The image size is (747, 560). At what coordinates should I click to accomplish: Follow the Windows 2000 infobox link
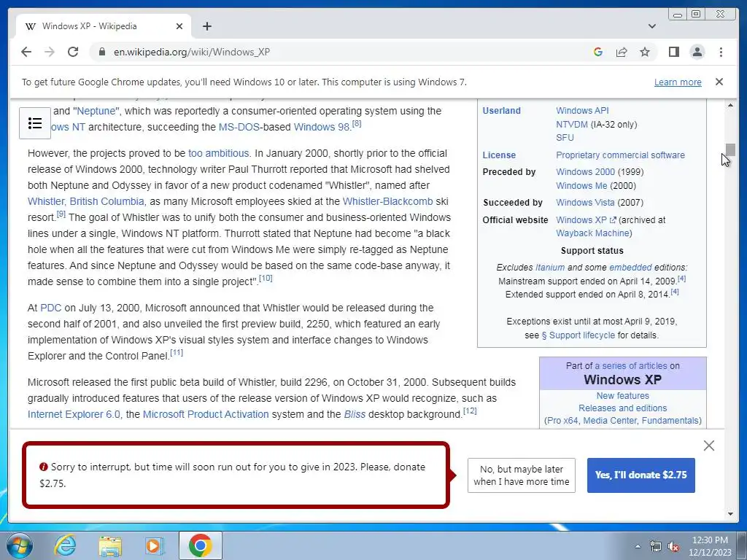coord(586,172)
